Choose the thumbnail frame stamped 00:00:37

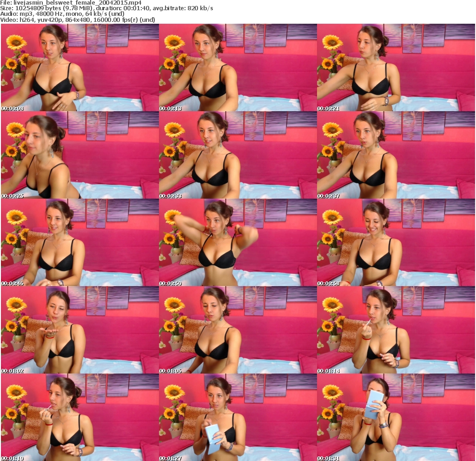pyautogui.click(x=396, y=155)
